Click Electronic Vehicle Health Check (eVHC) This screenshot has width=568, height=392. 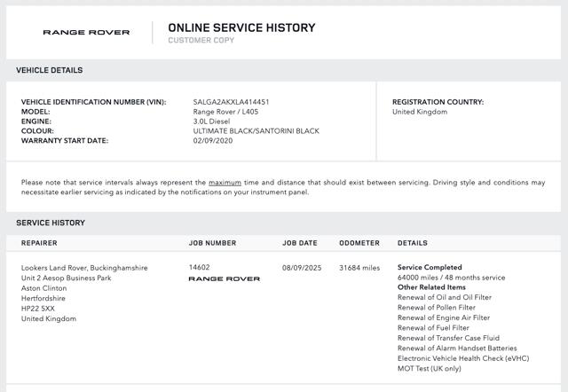463,358
